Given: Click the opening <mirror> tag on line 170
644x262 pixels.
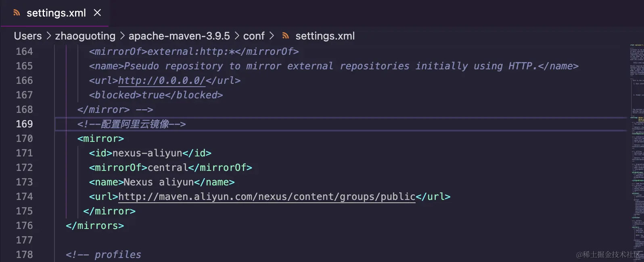Looking at the screenshot, I should (100, 139).
